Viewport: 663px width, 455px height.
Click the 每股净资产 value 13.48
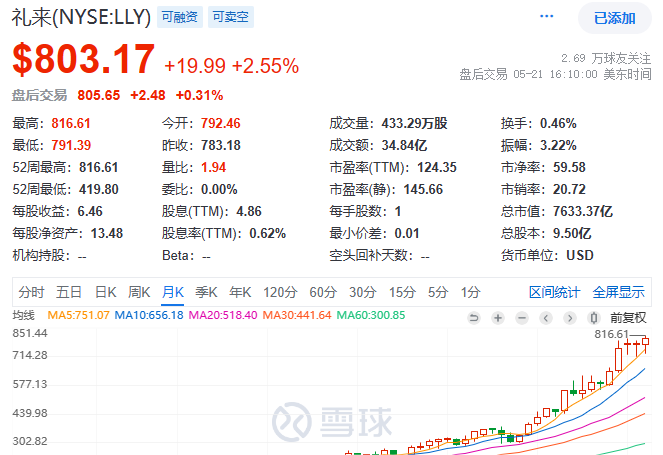point(107,233)
